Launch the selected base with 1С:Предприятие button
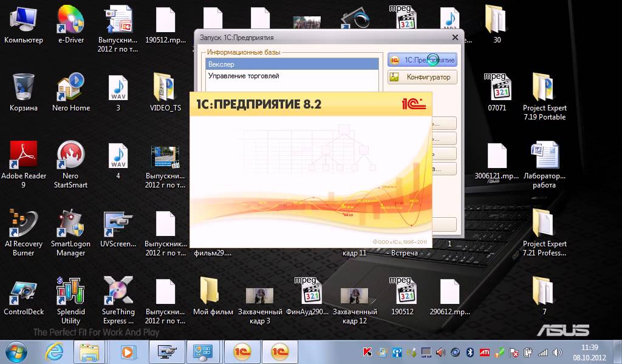 [x=422, y=60]
